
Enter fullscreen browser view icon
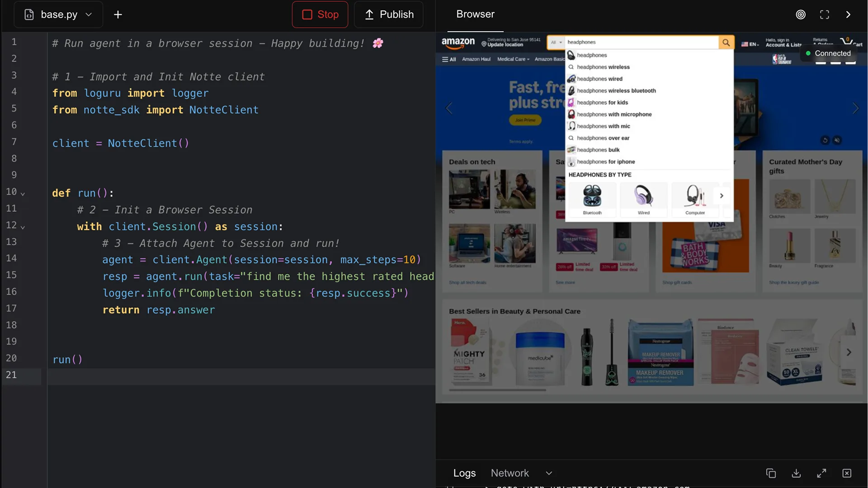[825, 14]
